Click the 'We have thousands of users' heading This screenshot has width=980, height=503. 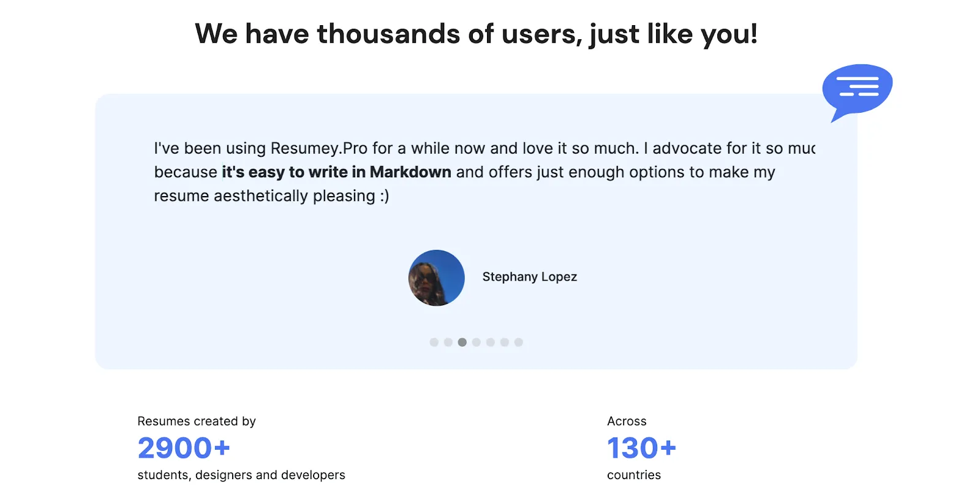[x=477, y=34]
